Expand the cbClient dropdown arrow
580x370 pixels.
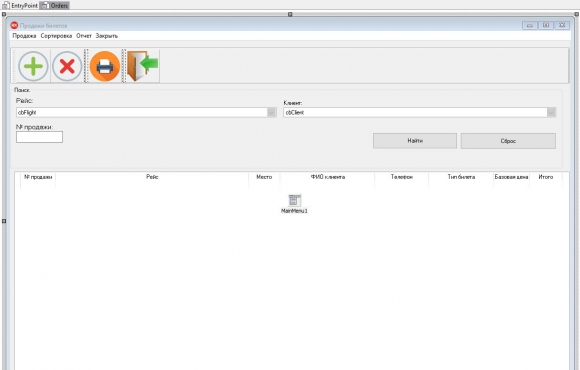pyautogui.click(x=551, y=112)
